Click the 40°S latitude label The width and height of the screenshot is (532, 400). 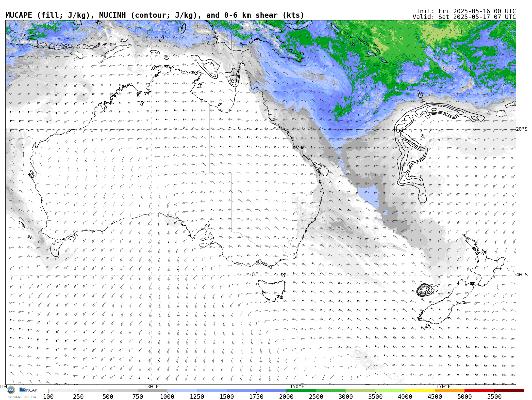[522, 275]
